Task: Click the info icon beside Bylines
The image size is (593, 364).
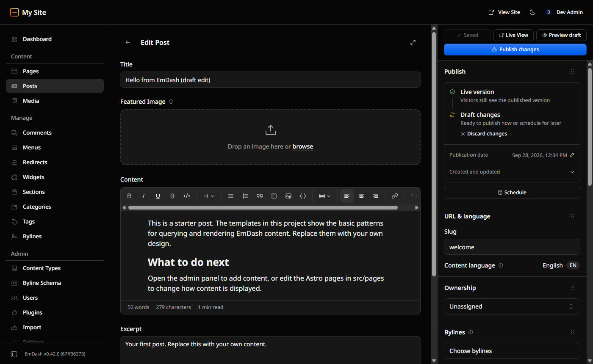Action: pyautogui.click(x=471, y=332)
